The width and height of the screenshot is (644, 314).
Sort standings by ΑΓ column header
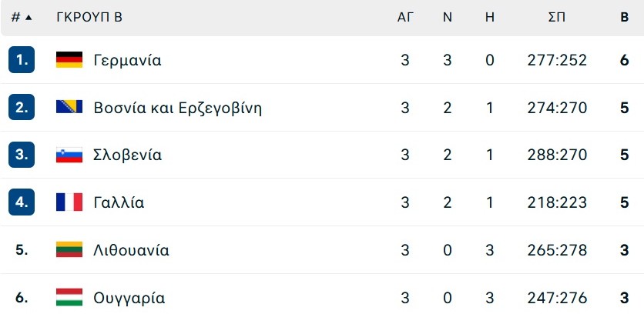[x=405, y=17]
